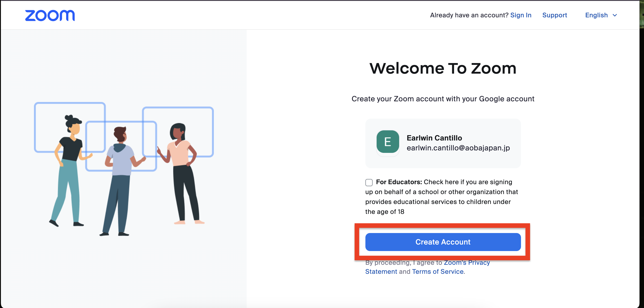
Task: Click the green E avatar icon
Action: [x=387, y=142]
